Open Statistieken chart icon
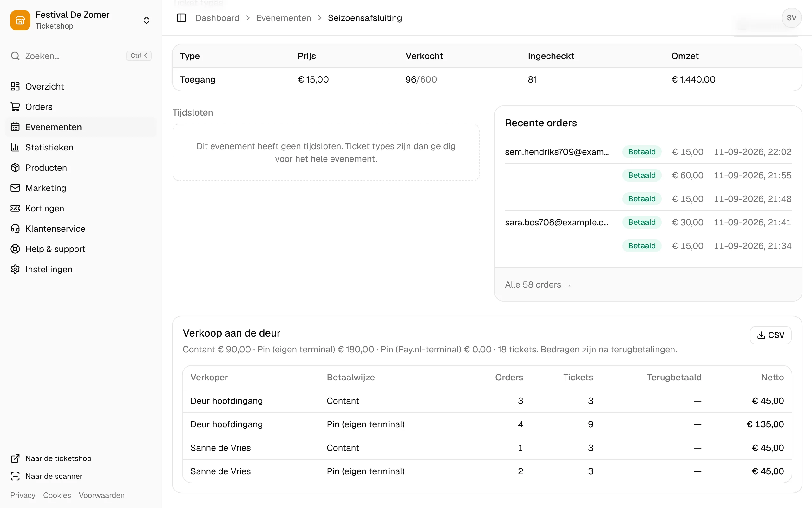 15,147
